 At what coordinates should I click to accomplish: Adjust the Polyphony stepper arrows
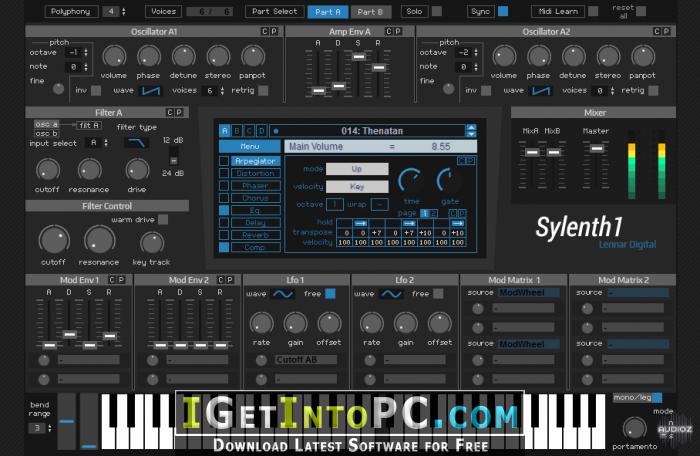pyautogui.click(x=124, y=12)
